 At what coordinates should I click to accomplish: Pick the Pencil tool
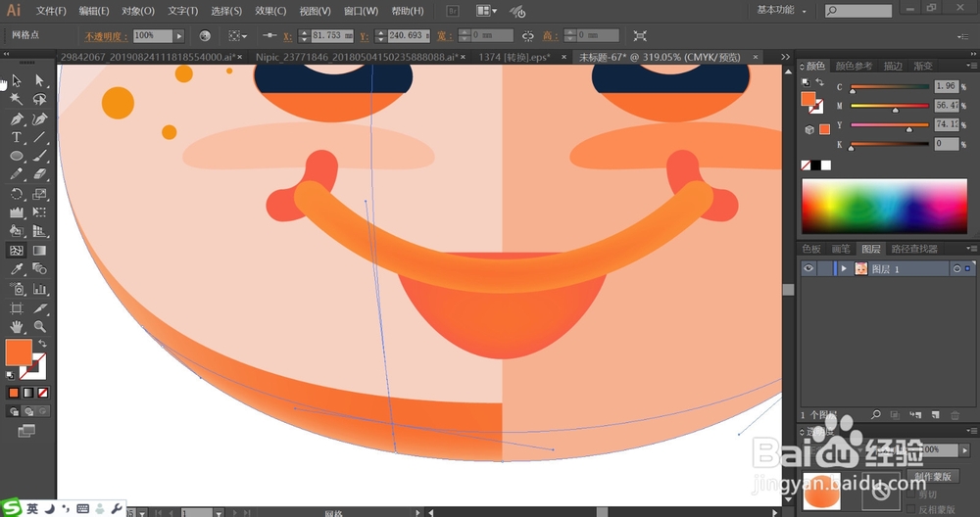point(17,175)
